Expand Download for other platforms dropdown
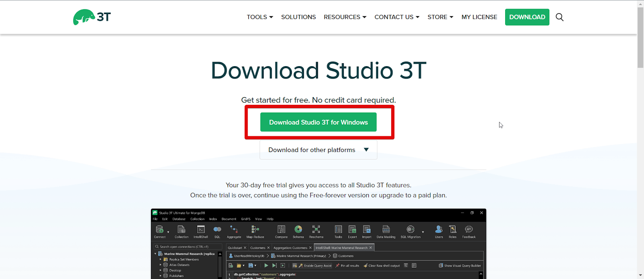Screen dimensions: 644x279 pos(318,150)
